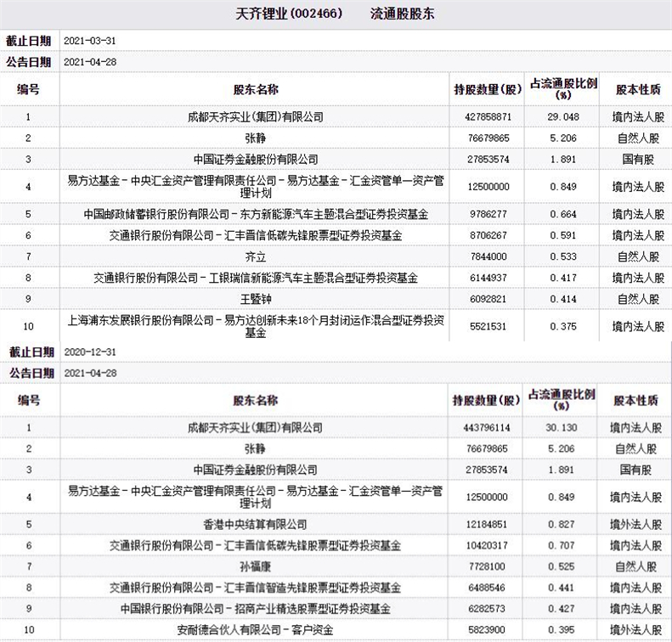
Task: Click share count 10420317
Action: (x=487, y=546)
